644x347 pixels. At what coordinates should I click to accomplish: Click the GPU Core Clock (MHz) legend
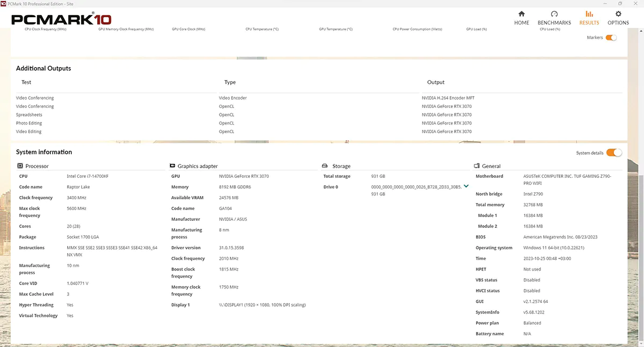188,29
